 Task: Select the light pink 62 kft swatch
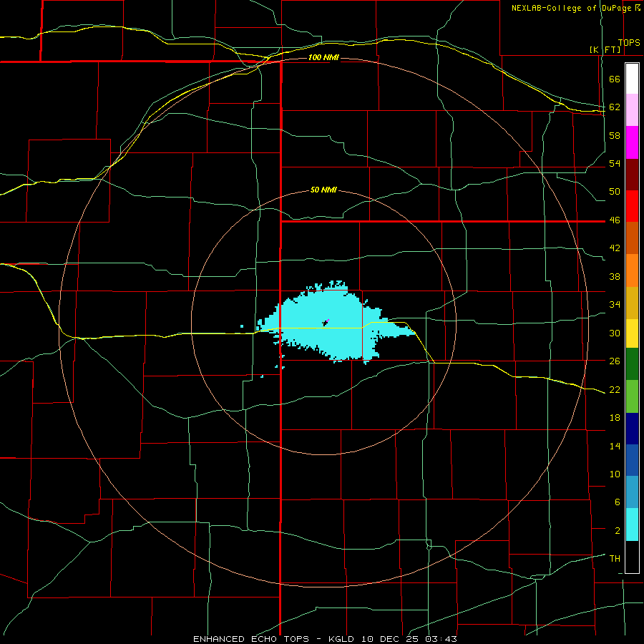632,109
